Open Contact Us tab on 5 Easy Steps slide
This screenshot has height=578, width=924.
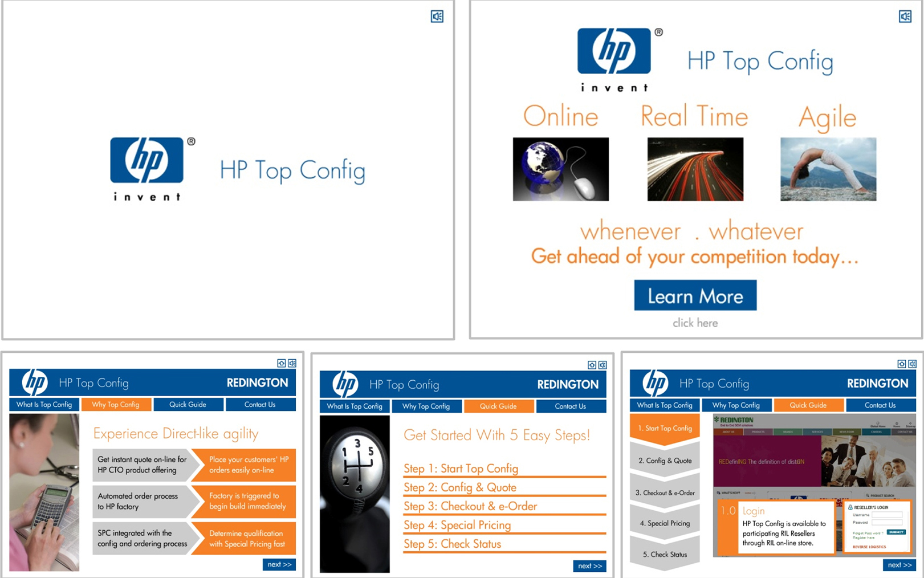[x=571, y=406]
